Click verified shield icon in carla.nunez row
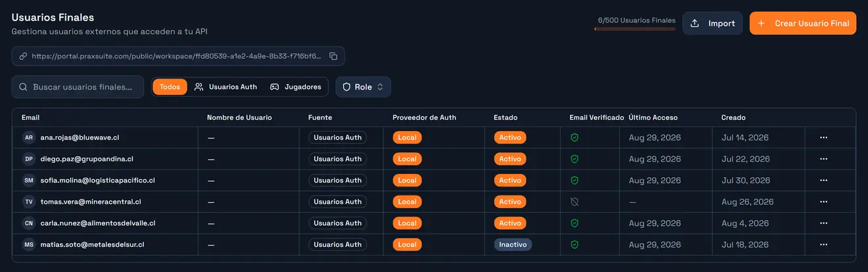The height and width of the screenshot is (272, 868). pyautogui.click(x=574, y=223)
